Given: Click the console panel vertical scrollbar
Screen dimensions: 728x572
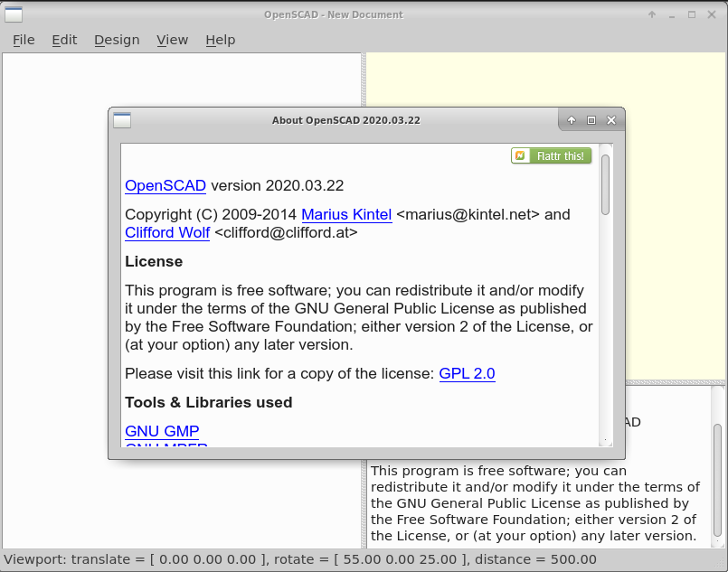Looking at the screenshot, I should click(x=717, y=466).
